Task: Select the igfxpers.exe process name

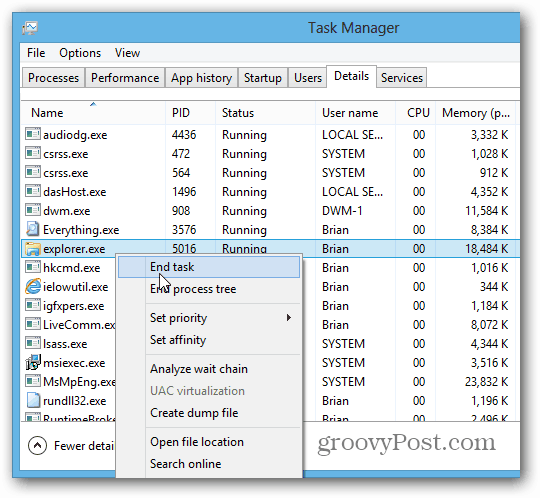Action: (x=73, y=306)
